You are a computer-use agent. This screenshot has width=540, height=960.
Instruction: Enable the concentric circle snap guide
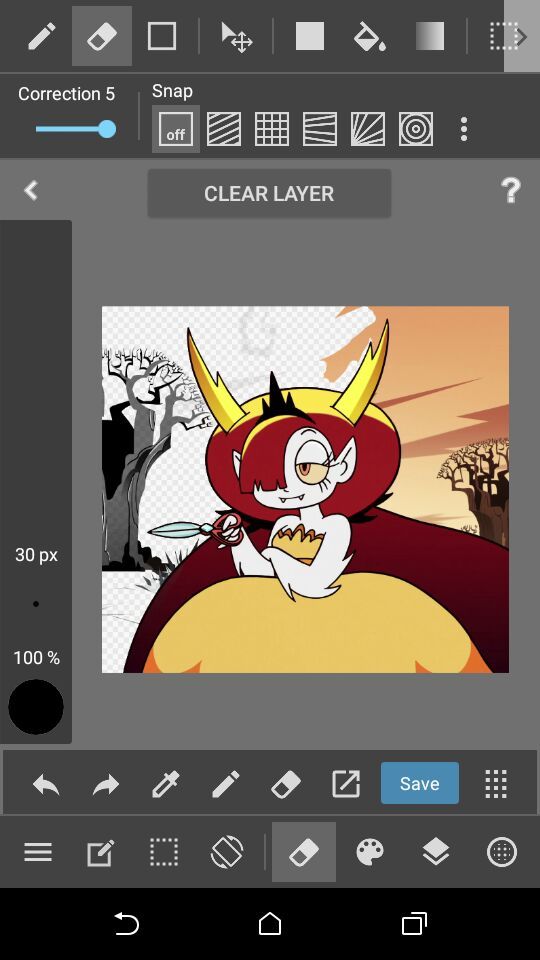(x=416, y=129)
